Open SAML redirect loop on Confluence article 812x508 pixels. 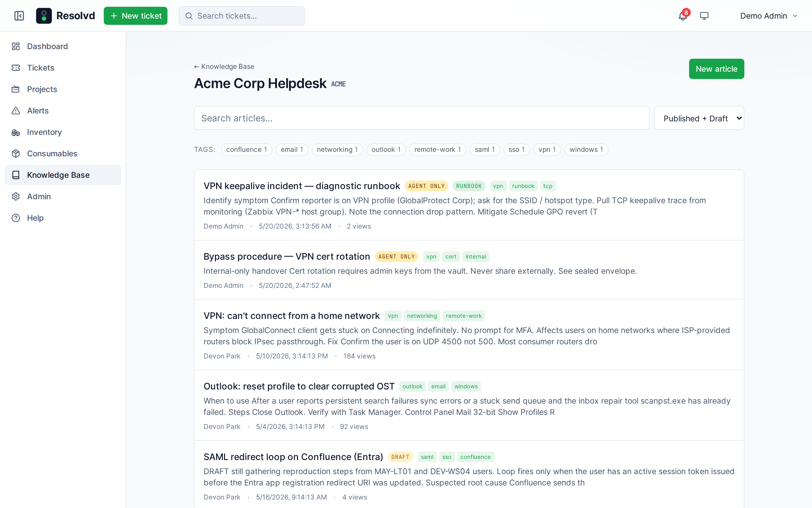coord(293,457)
